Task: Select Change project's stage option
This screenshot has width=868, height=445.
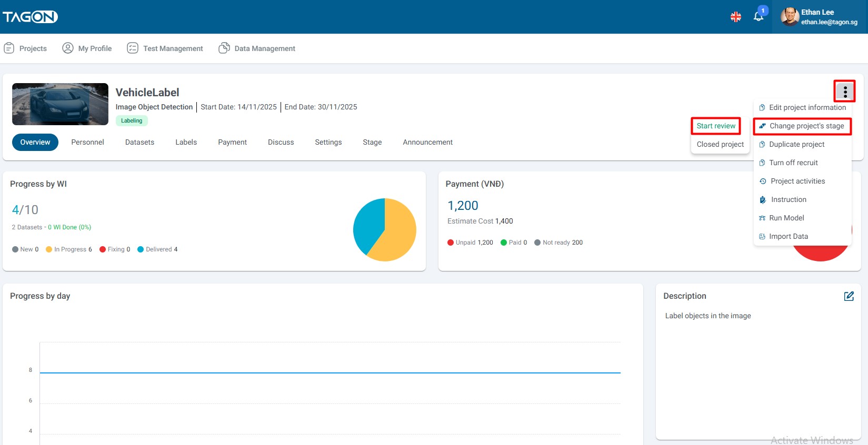Action: click(802, 126)
